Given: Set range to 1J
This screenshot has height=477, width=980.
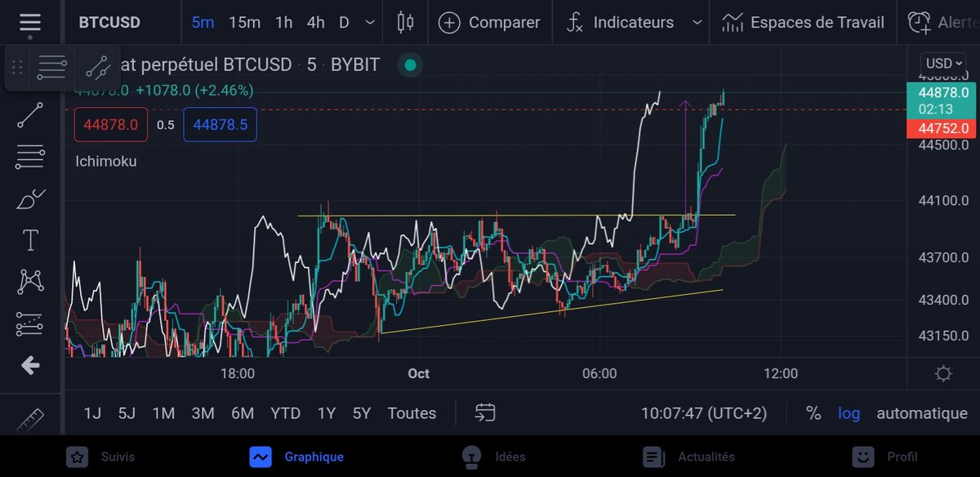Looking at the screenshot, I should pos(92,413).
